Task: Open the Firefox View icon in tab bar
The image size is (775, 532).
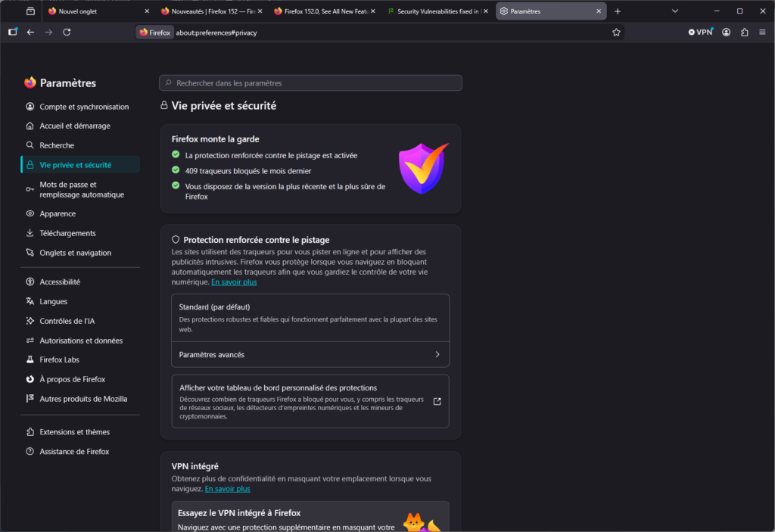Action: [30, 11]
